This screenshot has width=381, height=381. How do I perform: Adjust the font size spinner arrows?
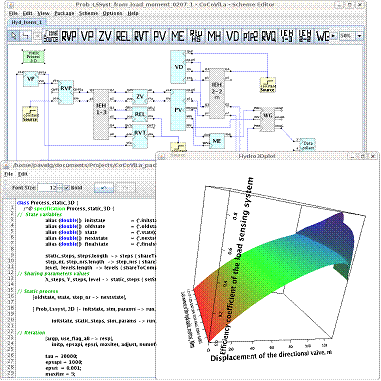[60, 188]
